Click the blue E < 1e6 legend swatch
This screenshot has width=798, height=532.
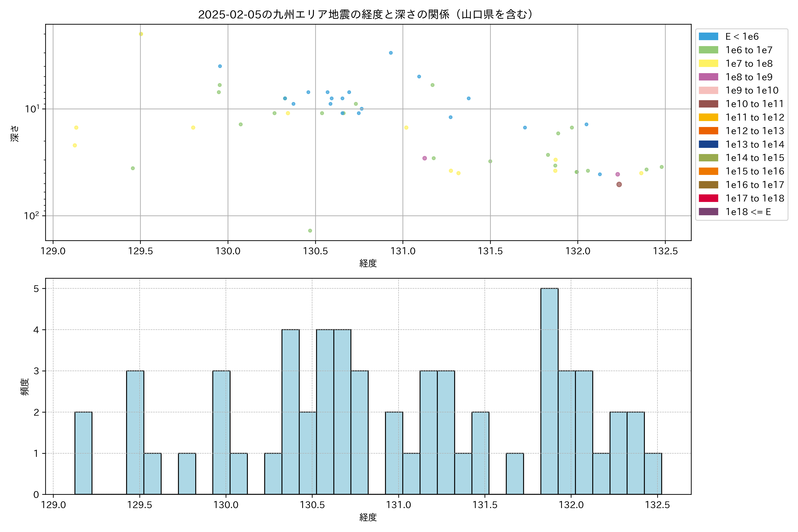point(708,37)
